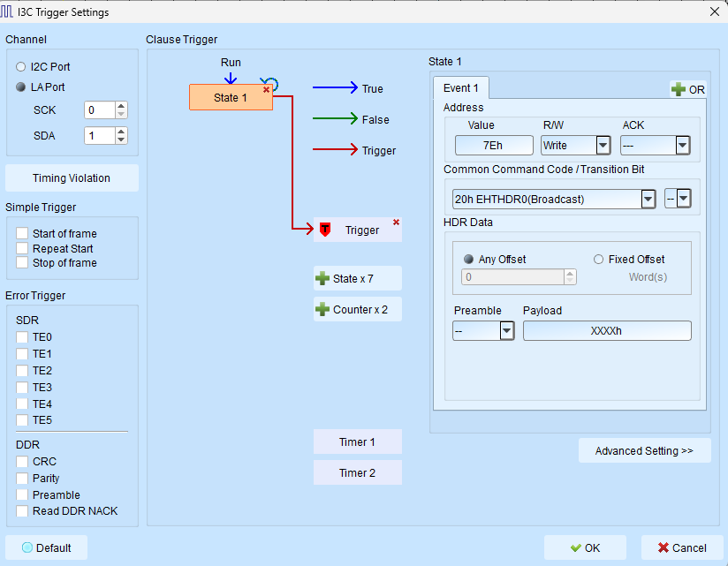Add a counter with Counter x 2 plus

(322, 309)
